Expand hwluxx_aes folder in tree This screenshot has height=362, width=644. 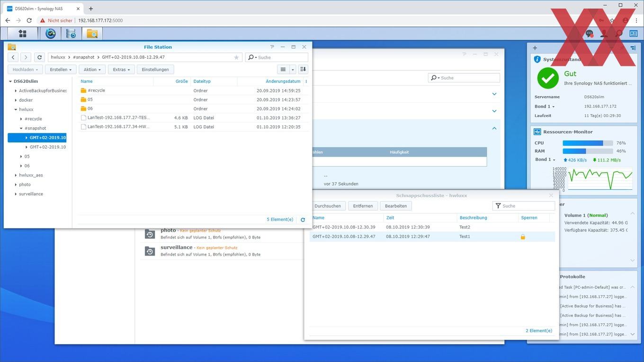[16, 176]
